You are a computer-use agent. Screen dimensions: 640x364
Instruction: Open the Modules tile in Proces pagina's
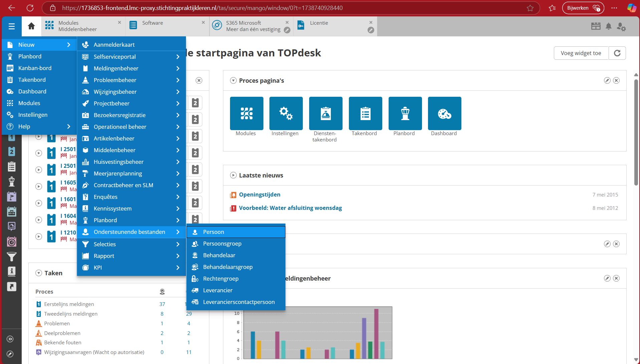246,113
